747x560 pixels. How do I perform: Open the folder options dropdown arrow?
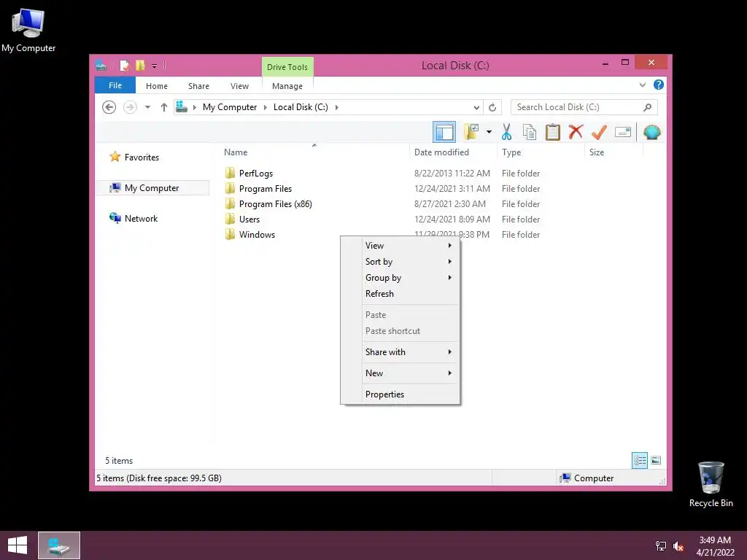pos(489,132)
